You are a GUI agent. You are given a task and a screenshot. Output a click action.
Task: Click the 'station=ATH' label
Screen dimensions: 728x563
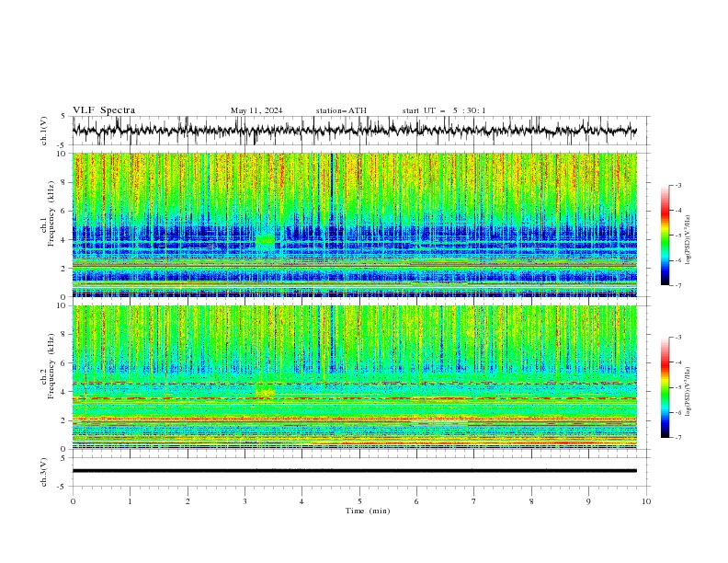[x=341, y=110]
